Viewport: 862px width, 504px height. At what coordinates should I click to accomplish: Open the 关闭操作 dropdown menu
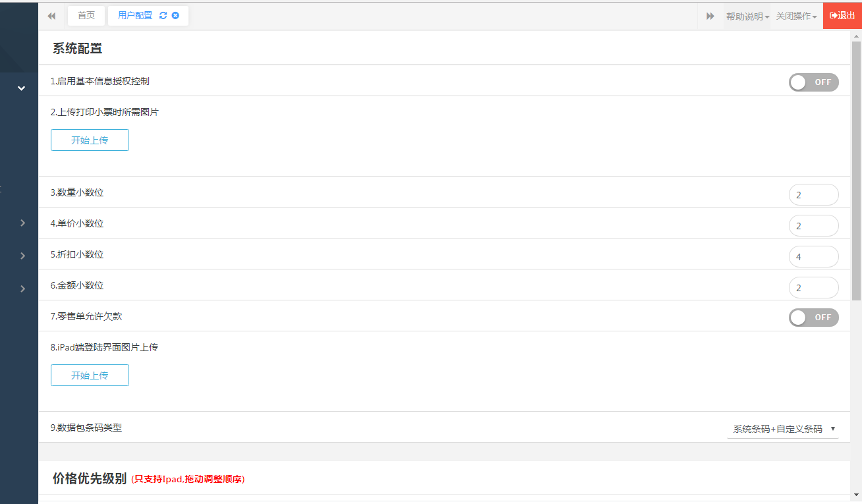pyautogui.click(x=797, y=16)
